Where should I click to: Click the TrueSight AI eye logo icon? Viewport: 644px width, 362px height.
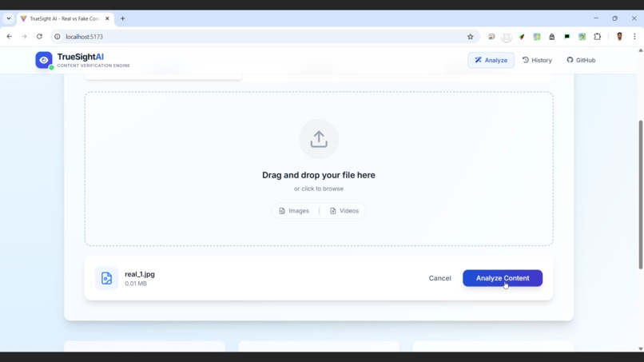pos(44,60)
